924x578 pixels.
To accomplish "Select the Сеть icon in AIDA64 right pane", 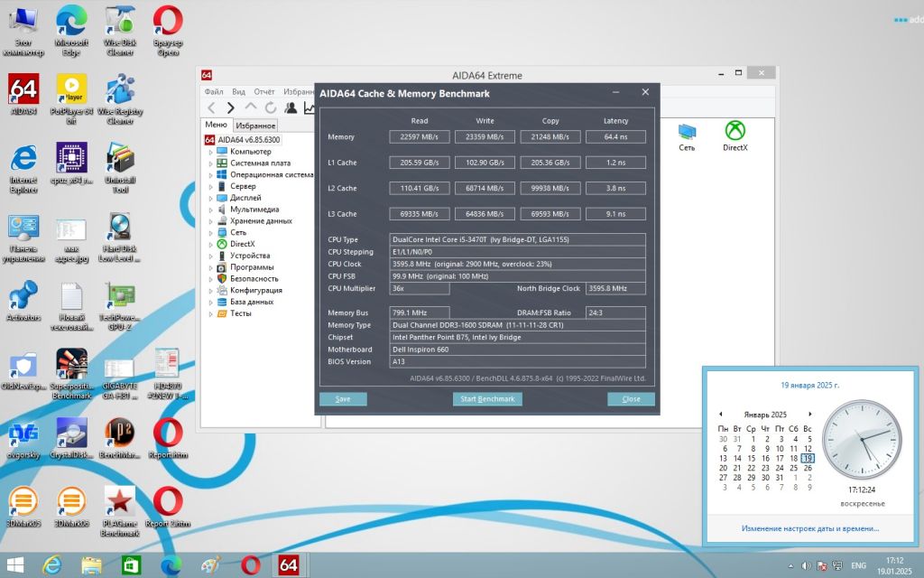I will pyautogui.click(x=687, y=137).
